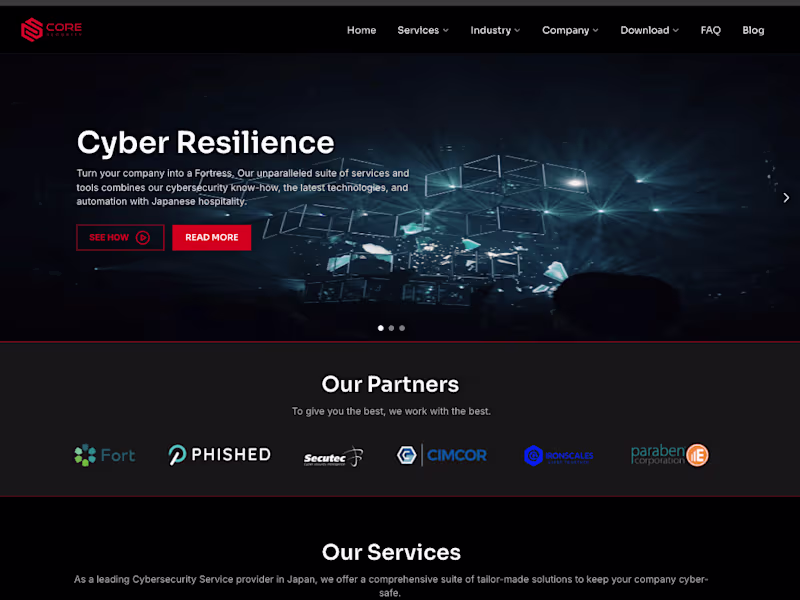
Task: Click the Cimcor partner logo
Action: click(442, 455)
